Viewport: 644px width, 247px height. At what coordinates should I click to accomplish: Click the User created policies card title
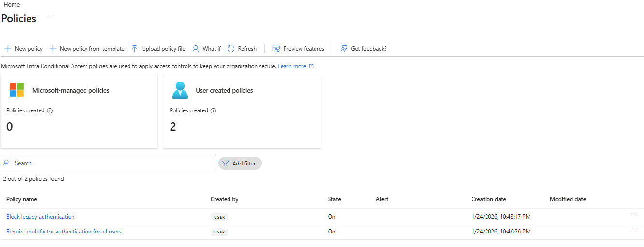[224, 90]
